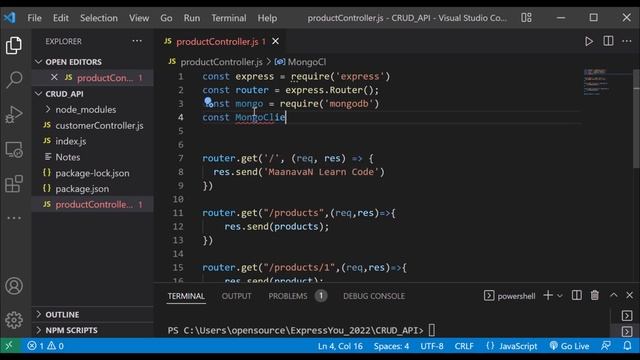Open remote window indicator in status bar
640x360 pixels.
pyautogui.click(x=9, y=346)
